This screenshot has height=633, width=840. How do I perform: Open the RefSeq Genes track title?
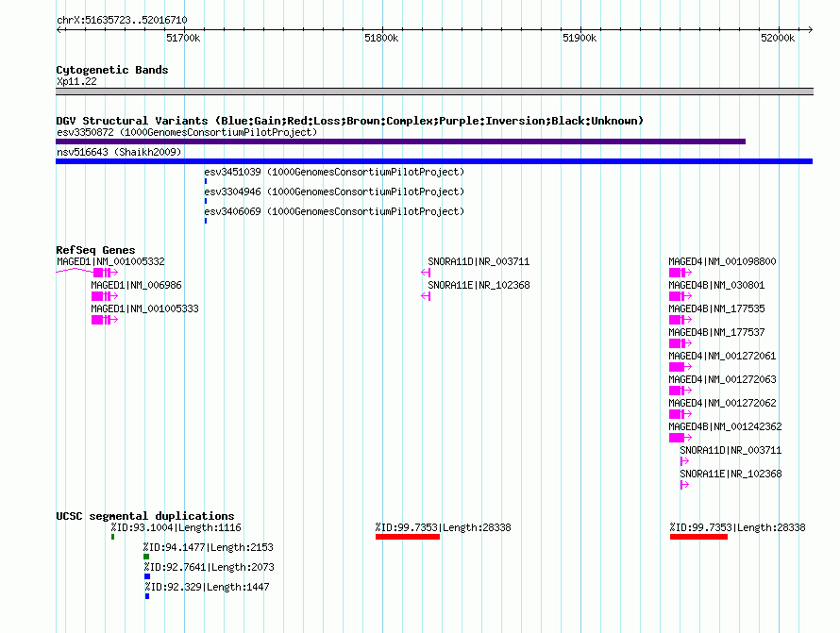[95, 250]
